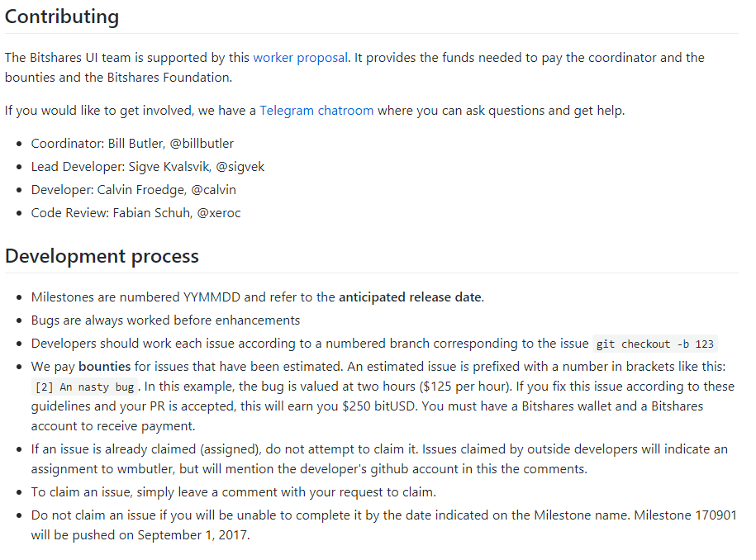
Task: Click the @xeroc mention text
Action: tap(219, 213)
